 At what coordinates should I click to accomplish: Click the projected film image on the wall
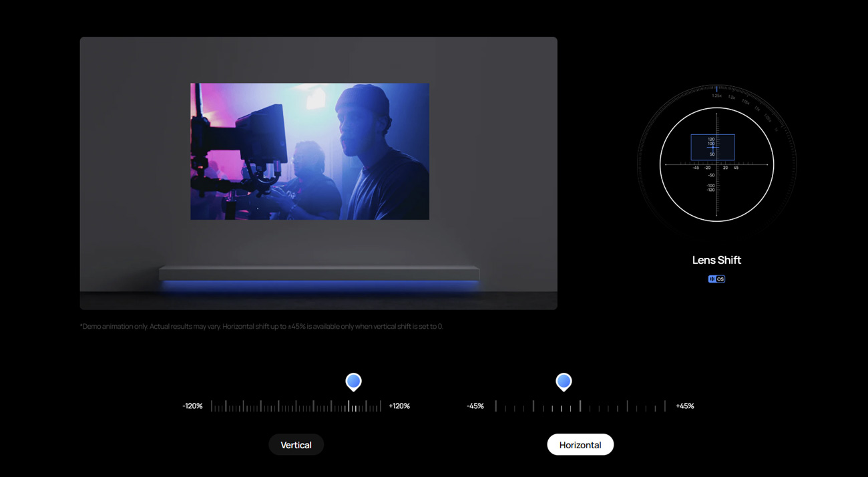(x=310, y=152)
